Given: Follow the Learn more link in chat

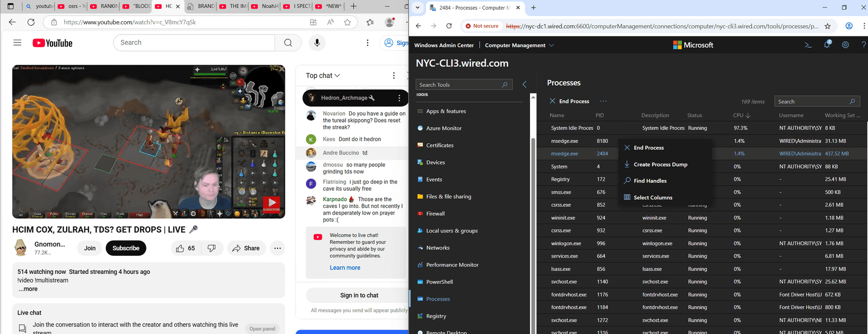Looking at the screenshot, I should [345, 268].
